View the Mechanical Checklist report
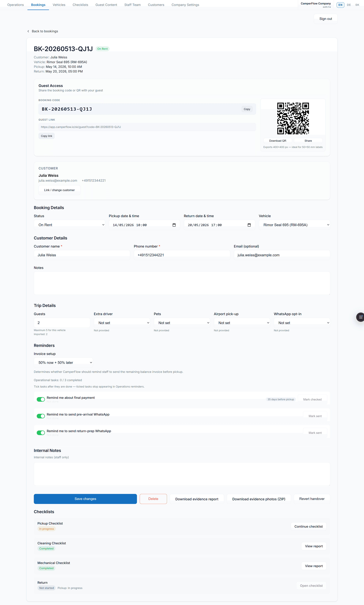The height and width of the screenshot is (605, 364). pyautogui.click(x=314, y=566)
